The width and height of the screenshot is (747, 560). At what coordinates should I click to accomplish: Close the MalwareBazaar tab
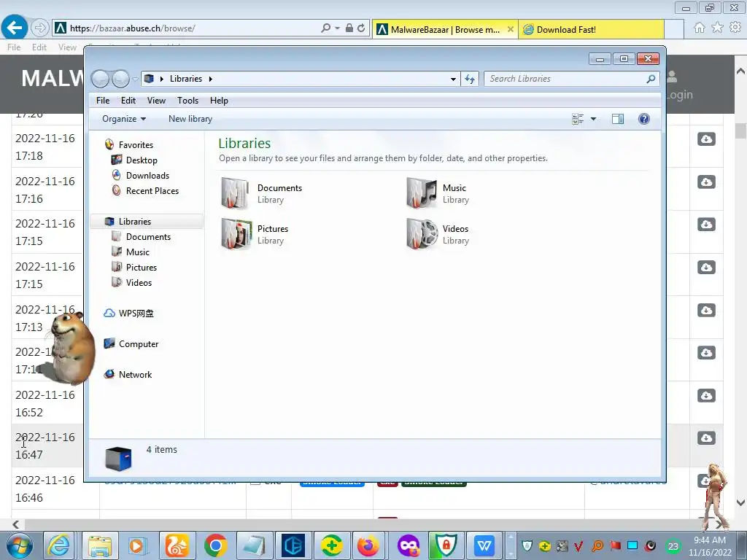point(510,29)
